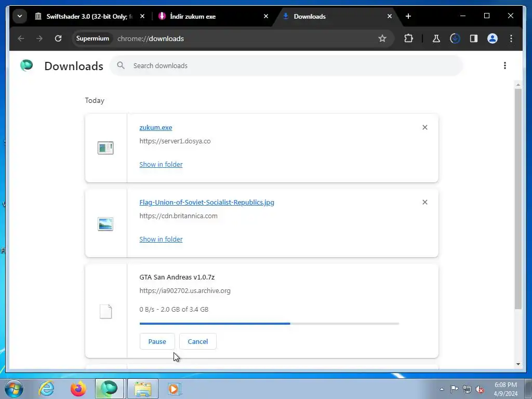532x399 pixels.
Task: Show the Flag jpg in folder
Action: 161,239
